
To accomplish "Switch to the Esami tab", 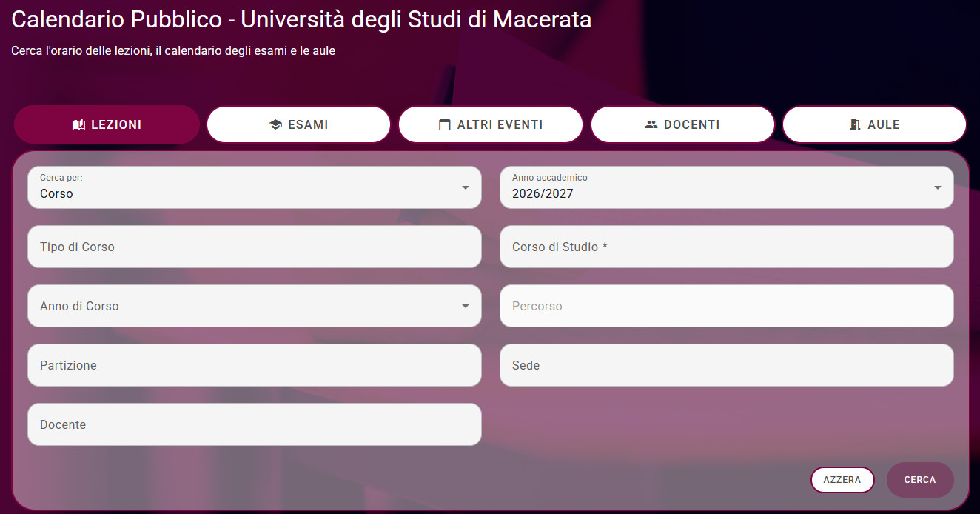I will (x=298, y=124).
